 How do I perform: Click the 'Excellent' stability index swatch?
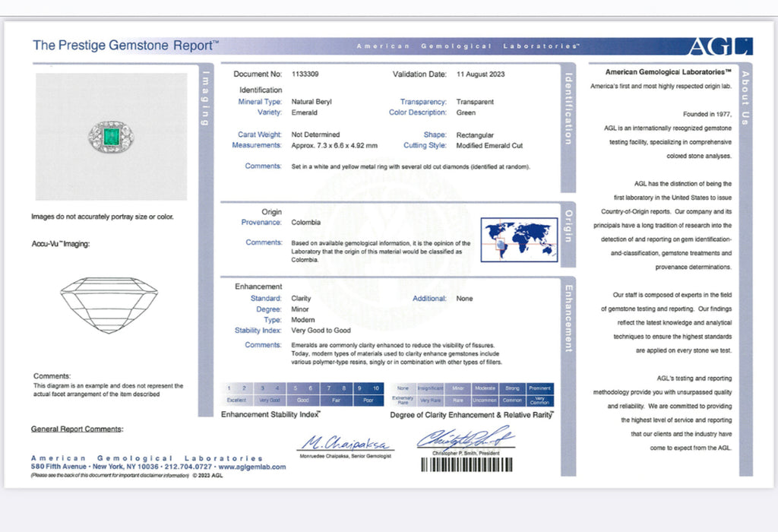click(x=236, y=400)
